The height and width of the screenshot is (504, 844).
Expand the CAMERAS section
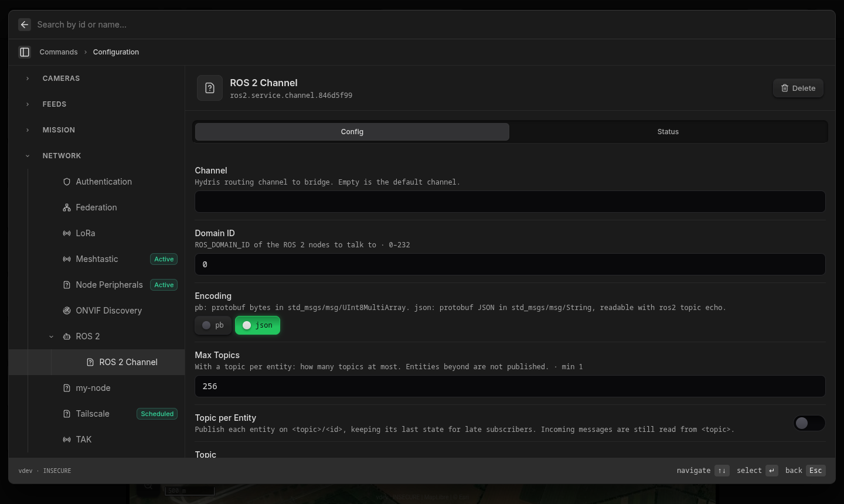[28, 79]
